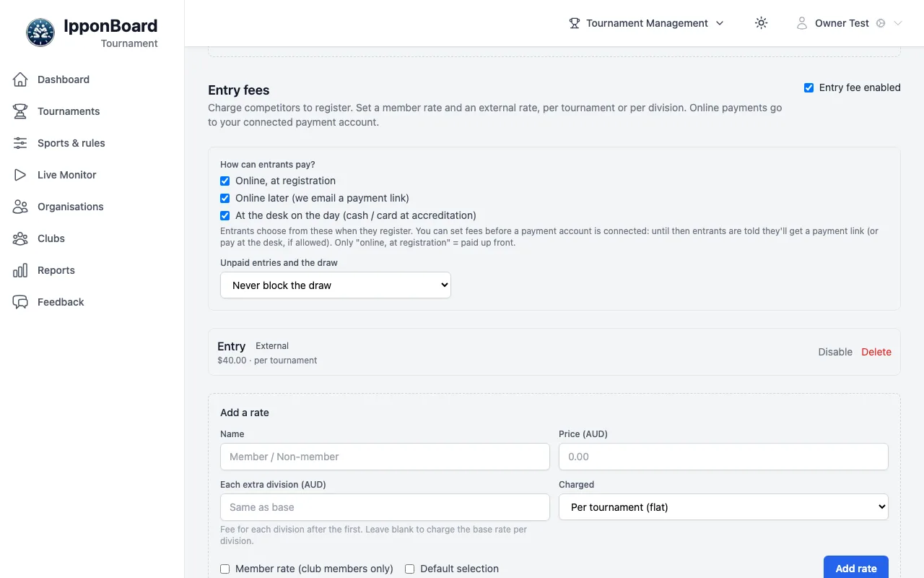Tick the Member rate checkbox
This screenshot has width=924, height=578.
click(225, 569)
